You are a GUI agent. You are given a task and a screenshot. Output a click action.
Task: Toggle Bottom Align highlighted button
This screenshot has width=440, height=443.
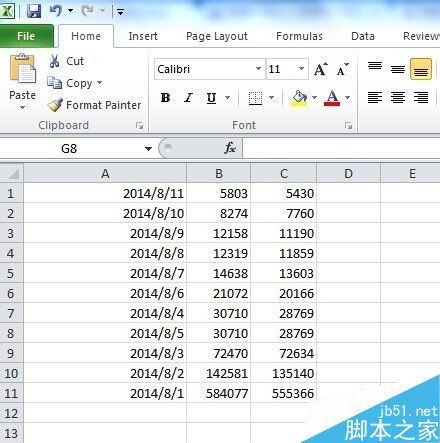tap(421, 69)
